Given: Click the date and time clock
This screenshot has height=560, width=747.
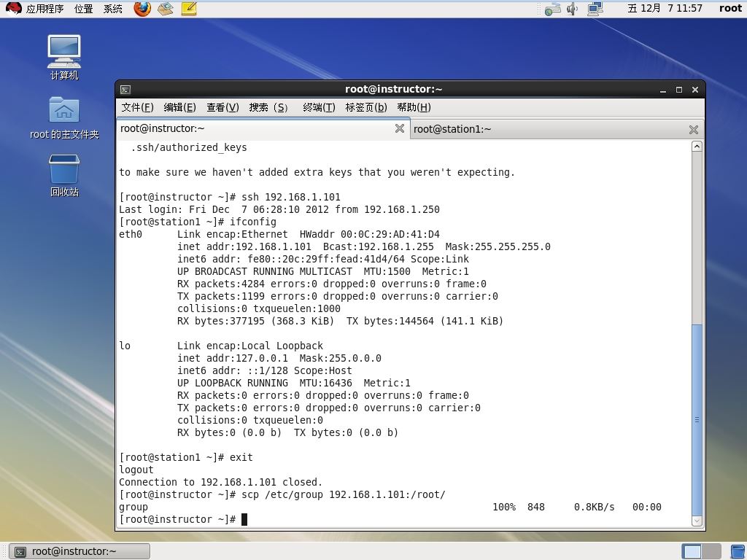Looking at the screenshot, I should click(665, 9).
